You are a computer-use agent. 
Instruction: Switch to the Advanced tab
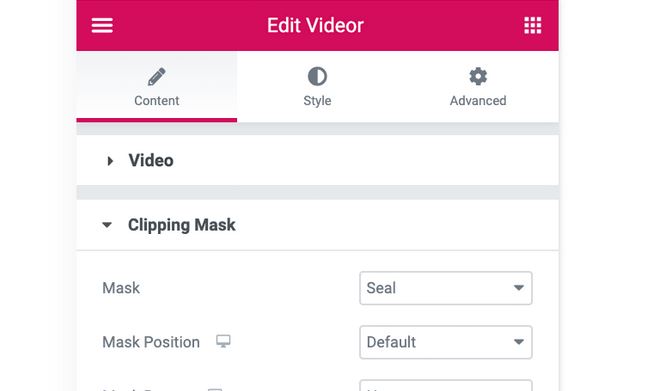pos(478,87)
